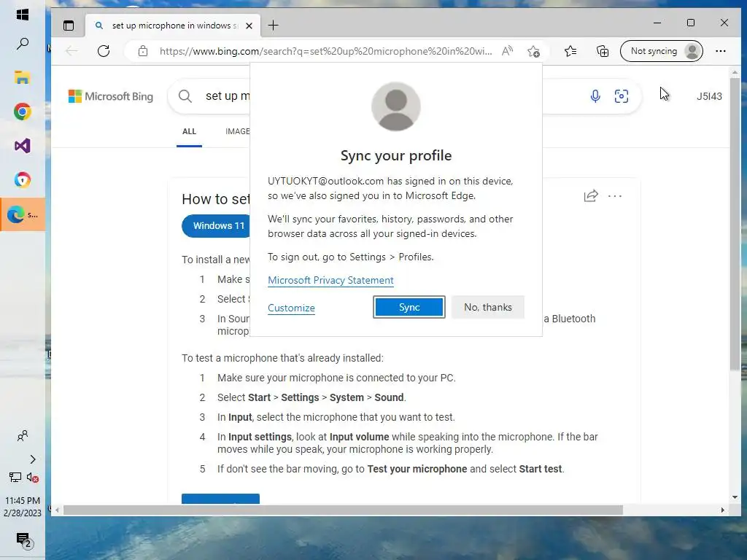
Task: Decline sync with No, thanks
Action: (x=488, y=307)
